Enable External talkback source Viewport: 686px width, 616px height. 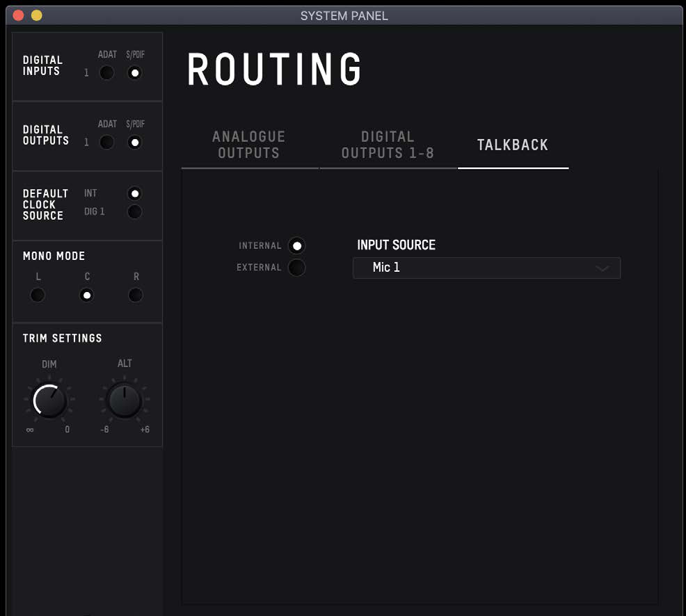[x=296, y=267]
